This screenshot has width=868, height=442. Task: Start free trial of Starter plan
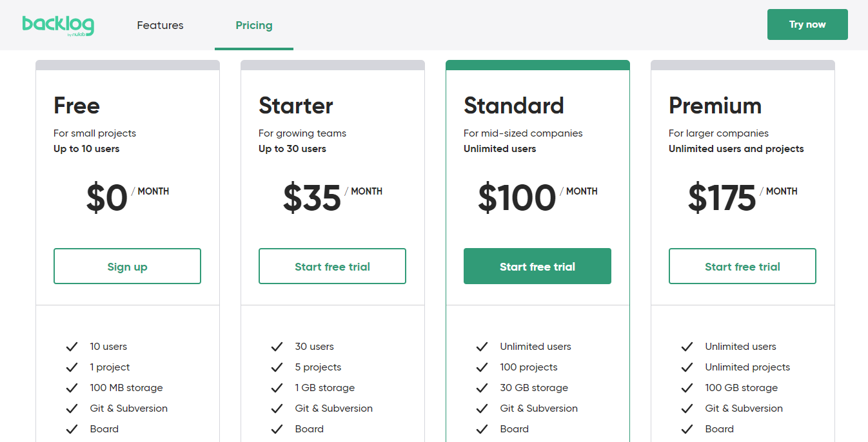click(x=332, y=266)
